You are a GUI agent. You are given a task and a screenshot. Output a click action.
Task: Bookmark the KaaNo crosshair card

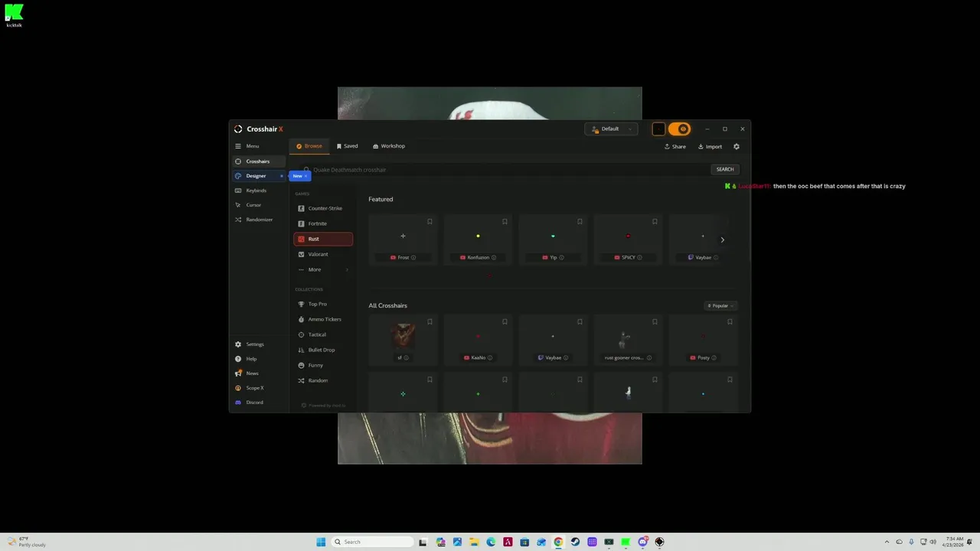(505, 322)
